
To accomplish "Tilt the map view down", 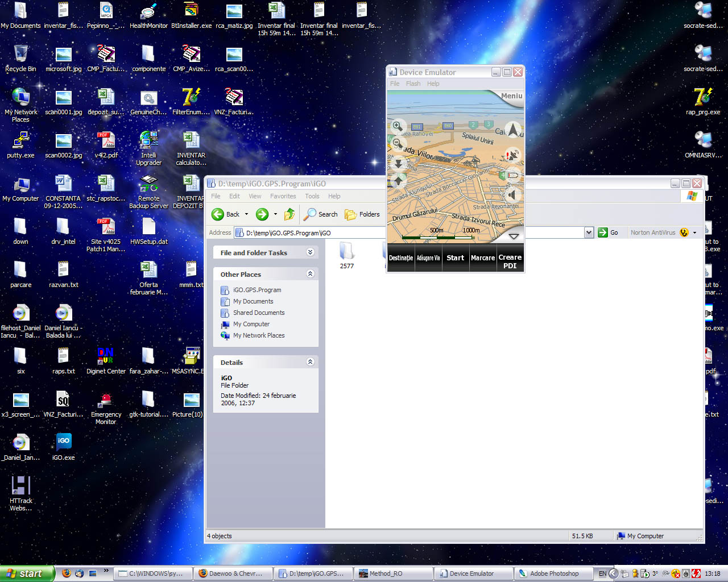I will [x=398, y=163].
